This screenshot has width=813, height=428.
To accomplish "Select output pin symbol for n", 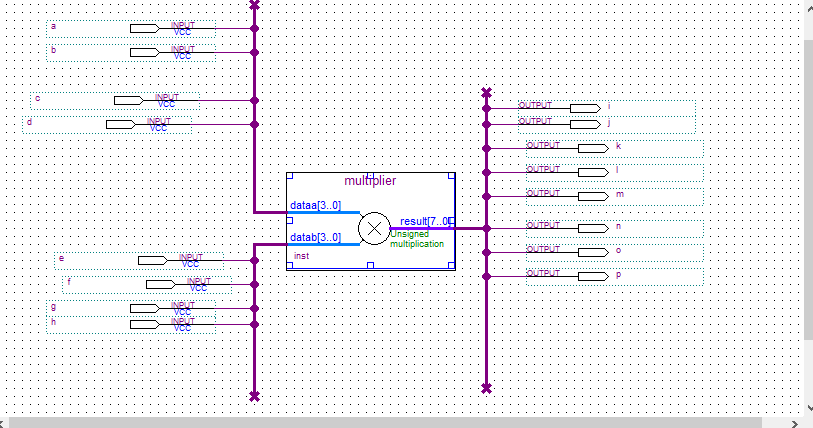I will [593, 228].
